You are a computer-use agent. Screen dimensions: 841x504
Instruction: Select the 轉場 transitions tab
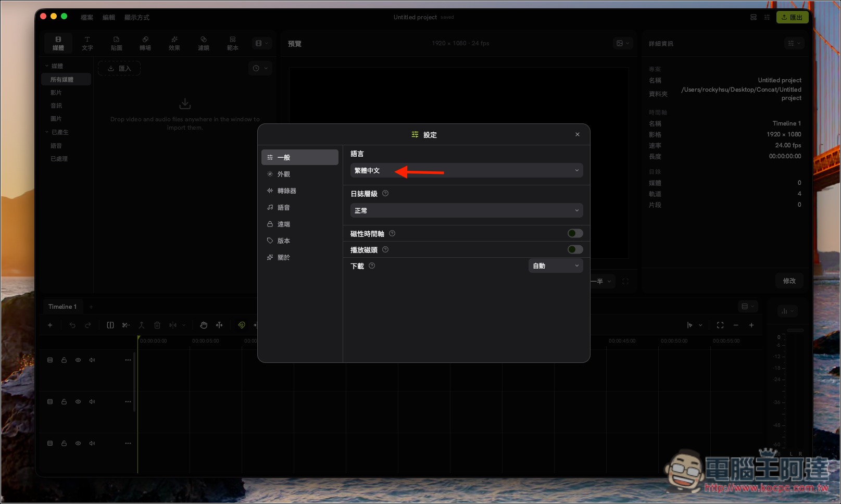145,44
